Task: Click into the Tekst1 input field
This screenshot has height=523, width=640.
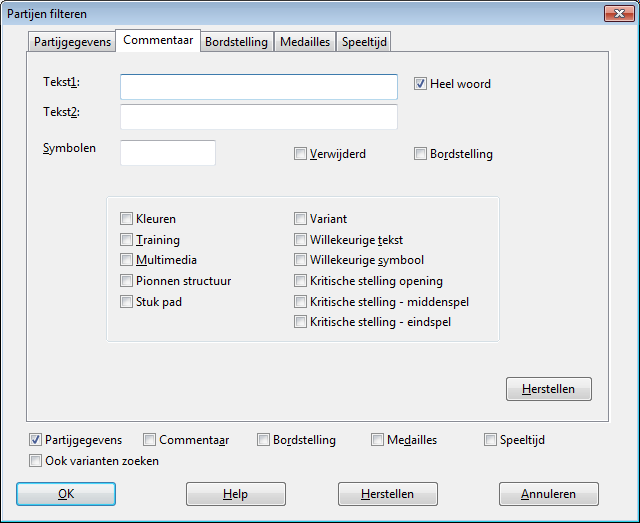Action: tap(259, 87)
